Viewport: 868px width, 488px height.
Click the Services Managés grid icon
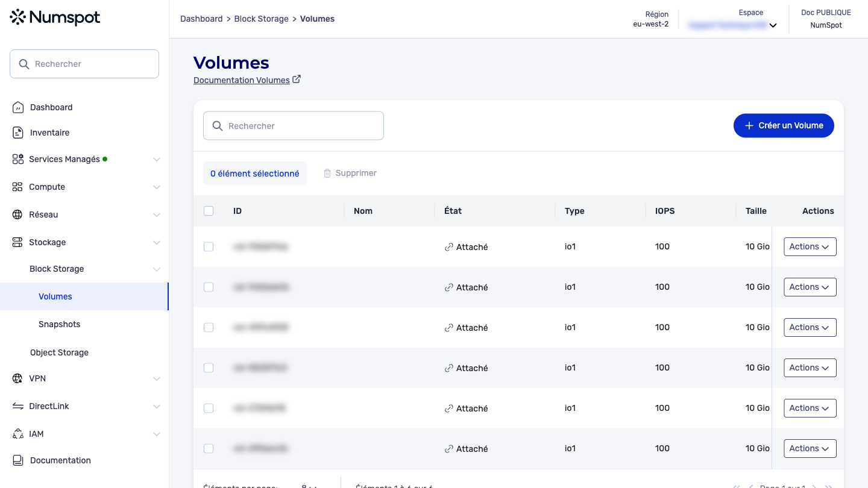tap(18, 159)
